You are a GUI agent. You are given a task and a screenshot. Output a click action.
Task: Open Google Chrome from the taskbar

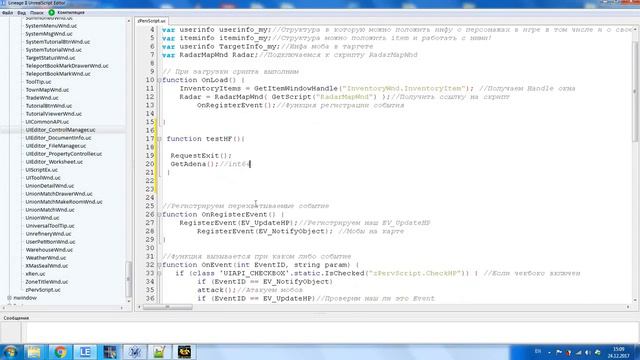[x=60, y=352]
